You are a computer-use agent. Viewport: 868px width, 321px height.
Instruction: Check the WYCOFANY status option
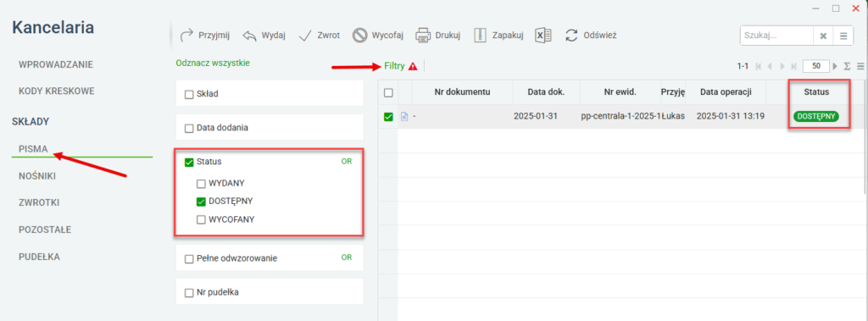point(202,219)
